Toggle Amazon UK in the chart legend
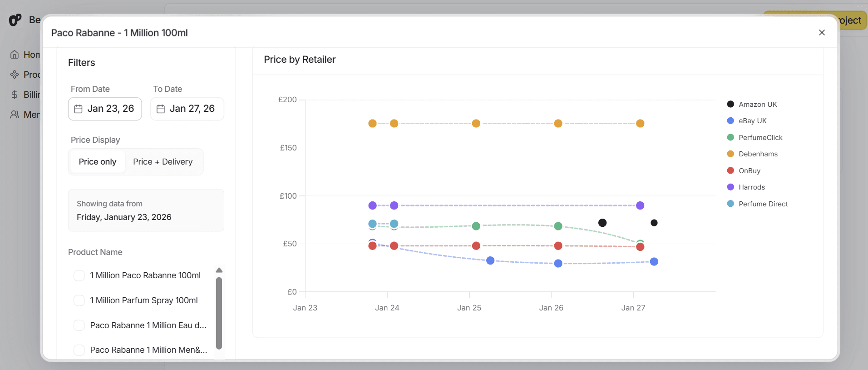The height and width of the screenshot is (370, 868). coord(752,105)
